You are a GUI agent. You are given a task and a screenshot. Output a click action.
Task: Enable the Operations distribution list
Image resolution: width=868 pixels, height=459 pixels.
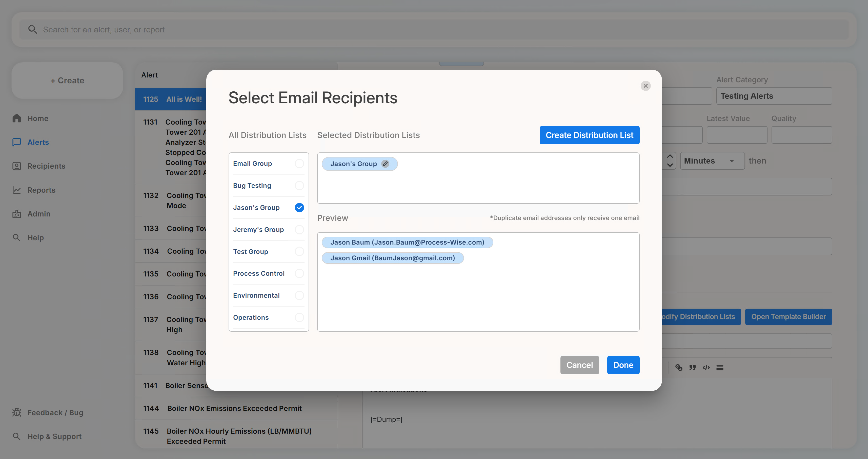coord(299,317)
